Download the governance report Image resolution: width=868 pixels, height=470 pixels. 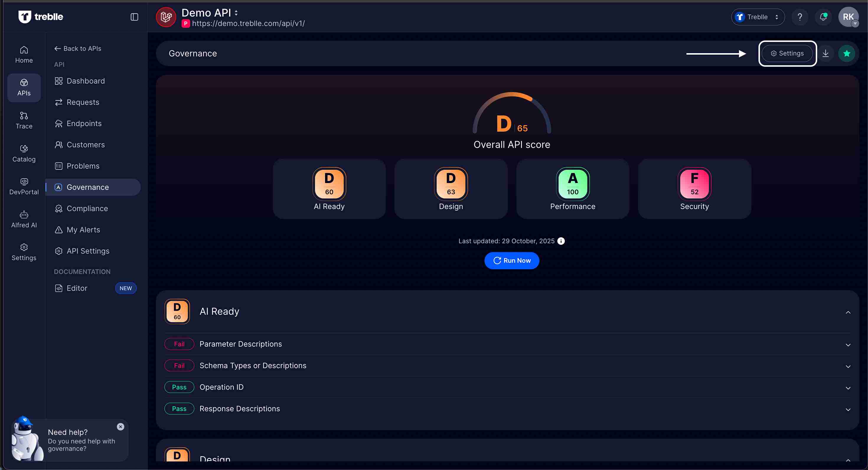click(826, 53)
